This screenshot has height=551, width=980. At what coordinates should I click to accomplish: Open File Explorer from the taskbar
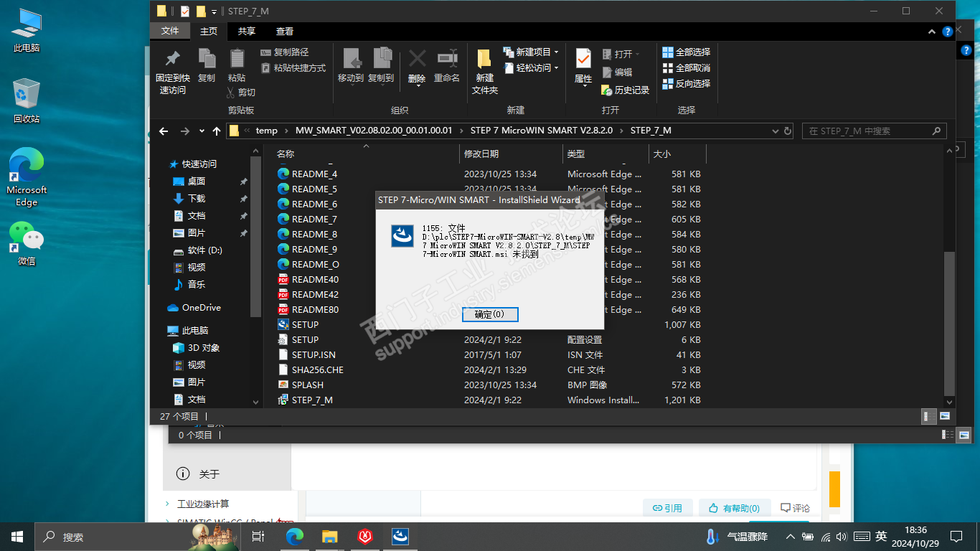pyautogui.click(x=329, y=536)
